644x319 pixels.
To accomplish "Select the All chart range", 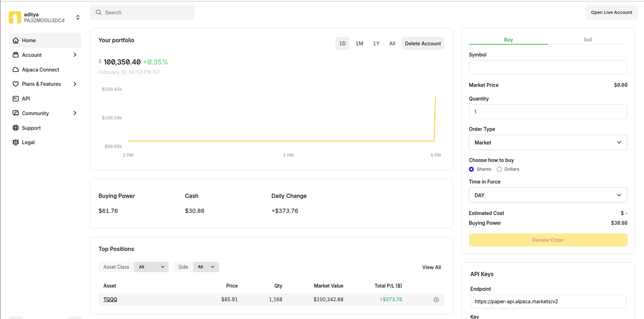I will click(392, 43).
